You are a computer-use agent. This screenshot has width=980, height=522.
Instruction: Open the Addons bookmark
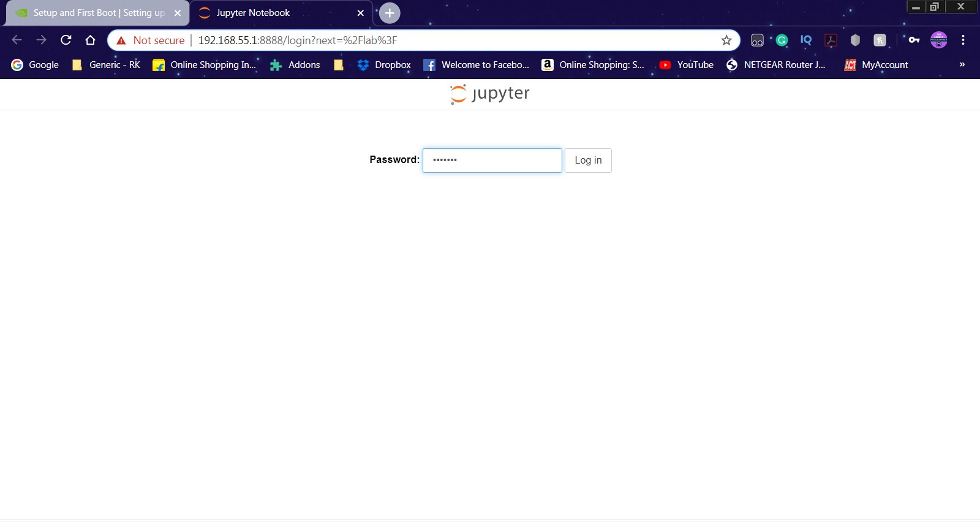coord(295,65)
